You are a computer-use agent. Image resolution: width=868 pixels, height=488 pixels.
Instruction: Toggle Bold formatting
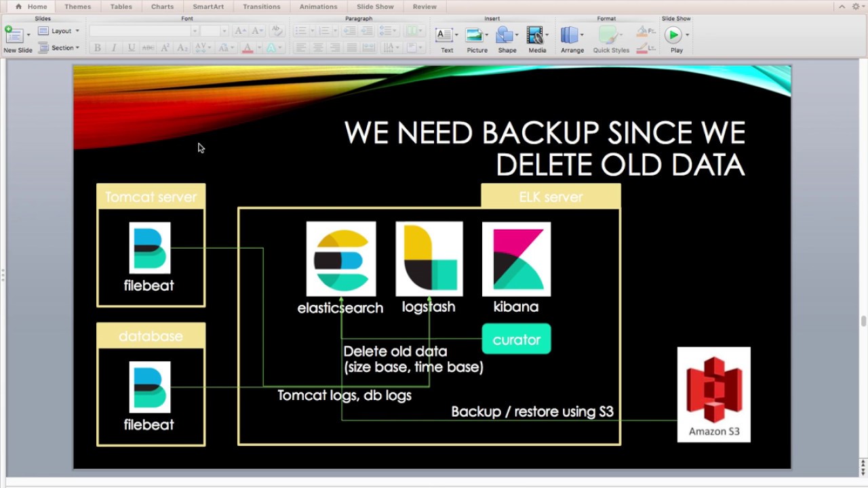[97, 47]
